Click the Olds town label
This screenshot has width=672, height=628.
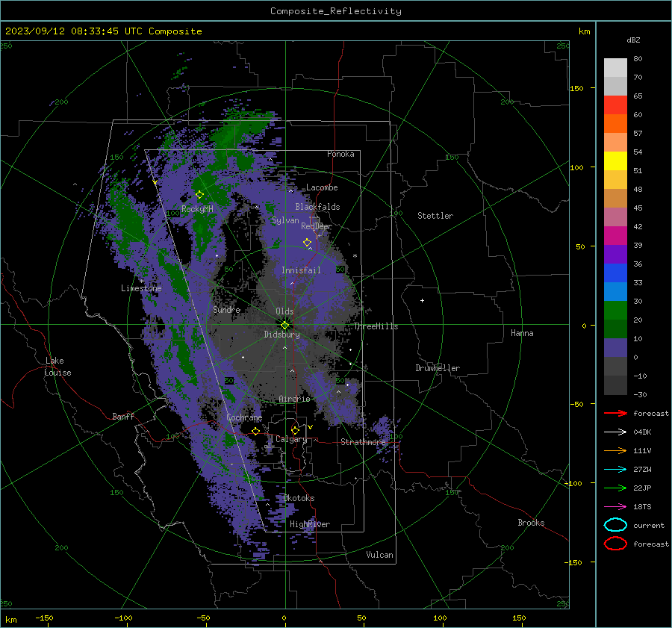click(284, 311)
